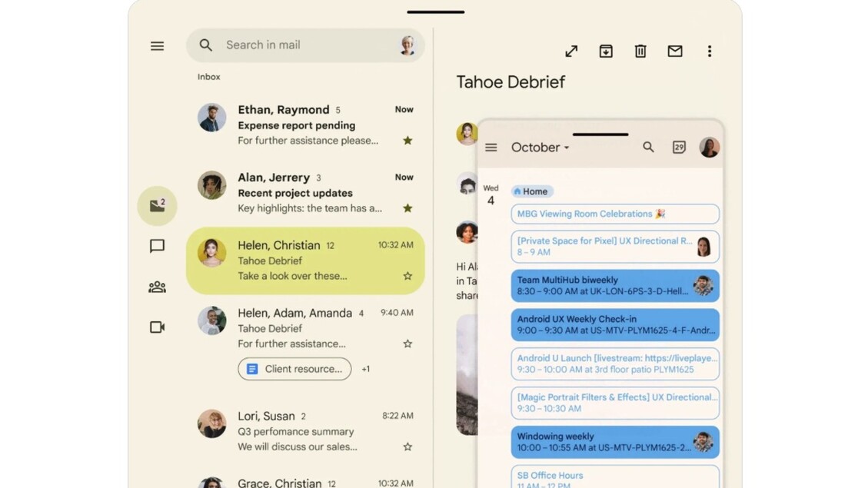Open the Windowing weekly event

615,442
